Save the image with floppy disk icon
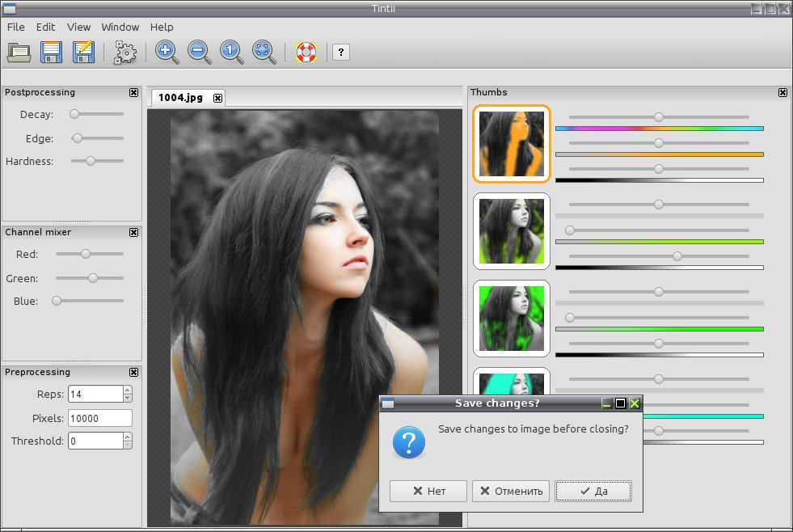Viewport: 793px width, 532px height. 51,52
